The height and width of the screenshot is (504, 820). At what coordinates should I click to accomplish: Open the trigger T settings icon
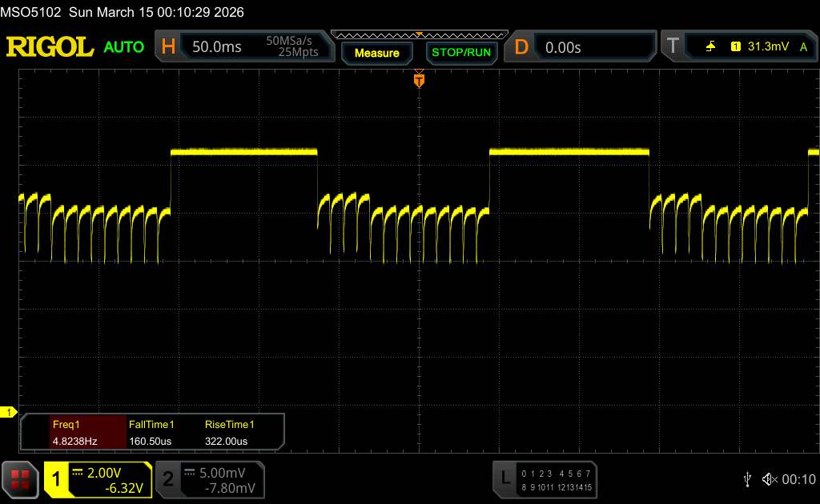point(672,47)
